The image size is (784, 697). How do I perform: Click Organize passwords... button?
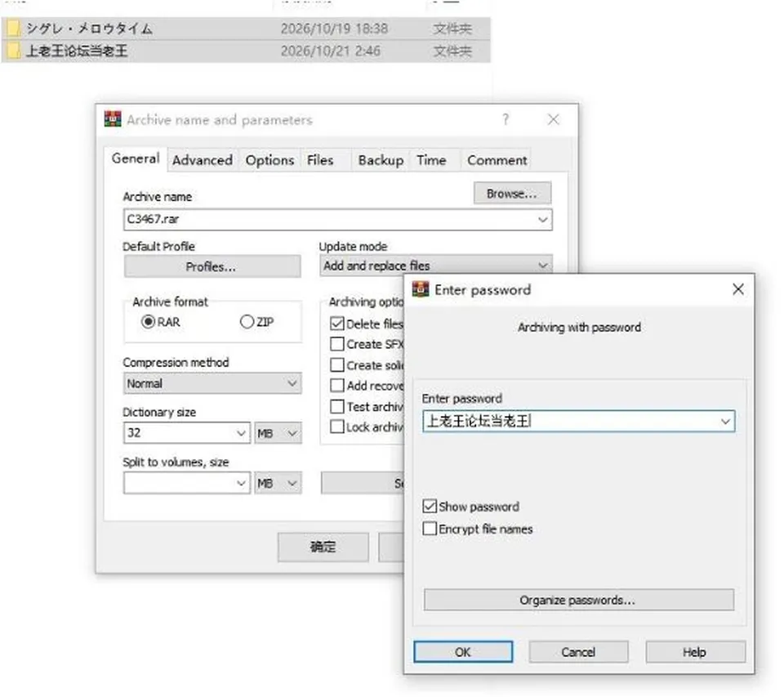[578, 600]
